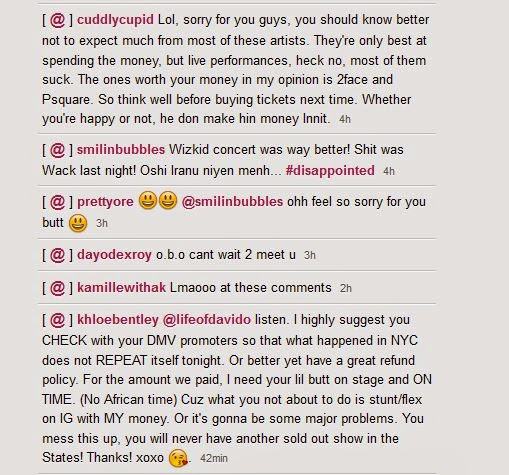Click the 2h timestamp on kamillewithak's comment
Screen dimensions: 509x475
[x=346, y=288]
